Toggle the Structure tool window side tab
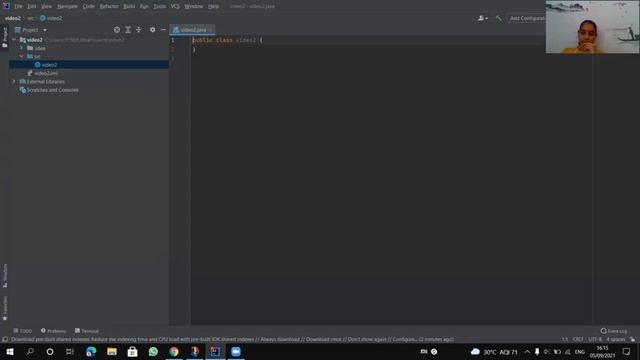 coord(4,276)
